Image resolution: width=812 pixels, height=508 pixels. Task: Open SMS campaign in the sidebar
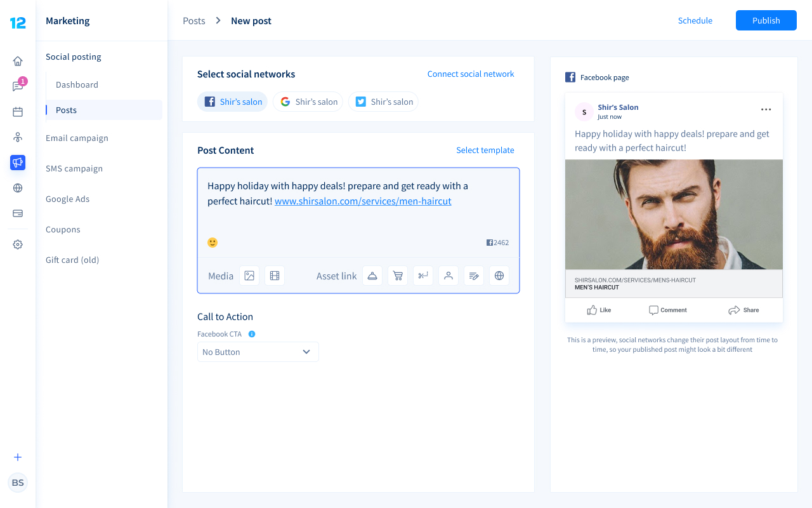pos(74,168)
